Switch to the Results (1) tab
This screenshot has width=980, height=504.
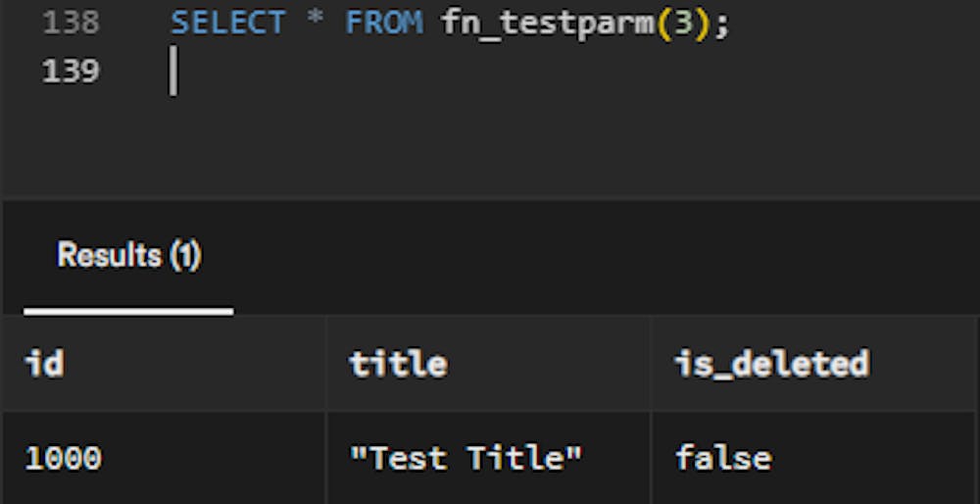(x=128, y=257)
